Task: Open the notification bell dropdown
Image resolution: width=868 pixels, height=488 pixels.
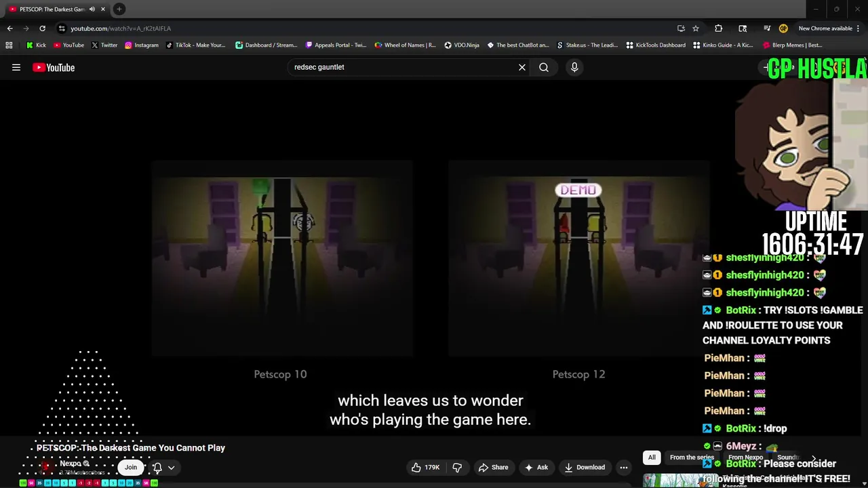Action: coord(163,467)
